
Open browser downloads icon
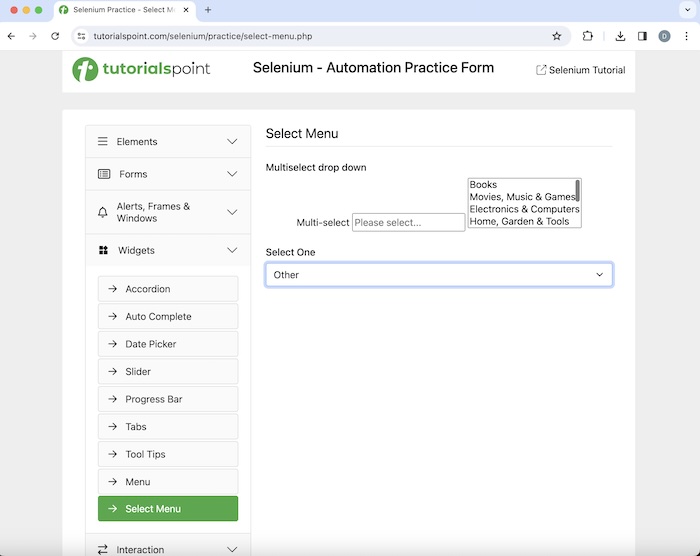tap(620, 36)
